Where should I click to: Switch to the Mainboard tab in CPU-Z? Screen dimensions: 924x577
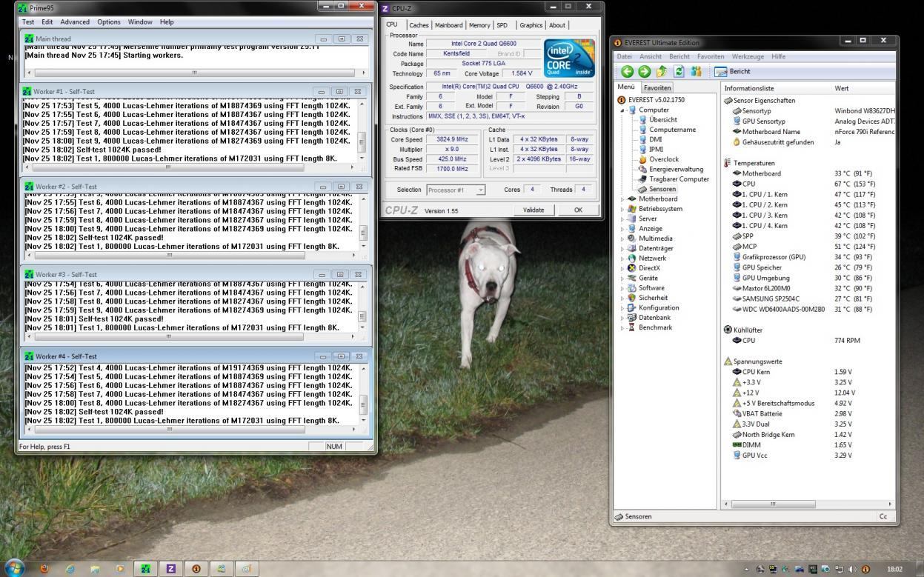coord(449,25)
